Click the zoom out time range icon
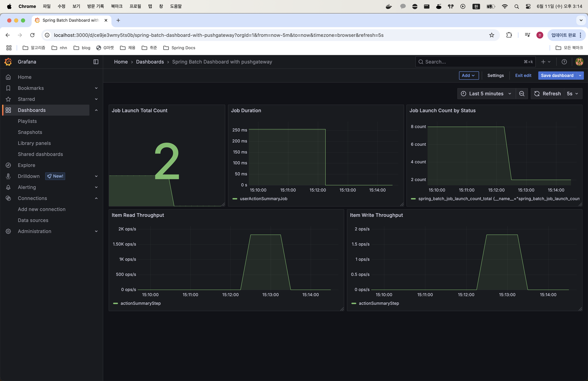 point(521,94)
